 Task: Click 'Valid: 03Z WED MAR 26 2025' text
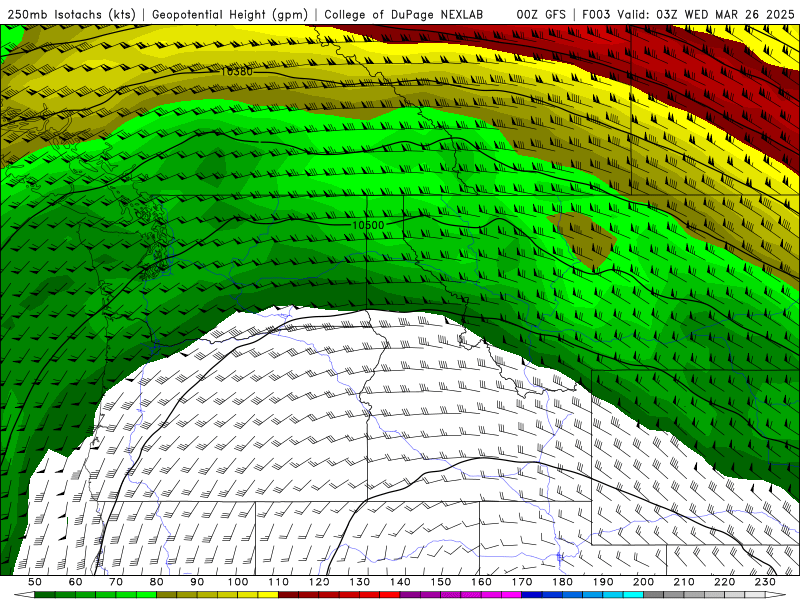pos(706,14)
